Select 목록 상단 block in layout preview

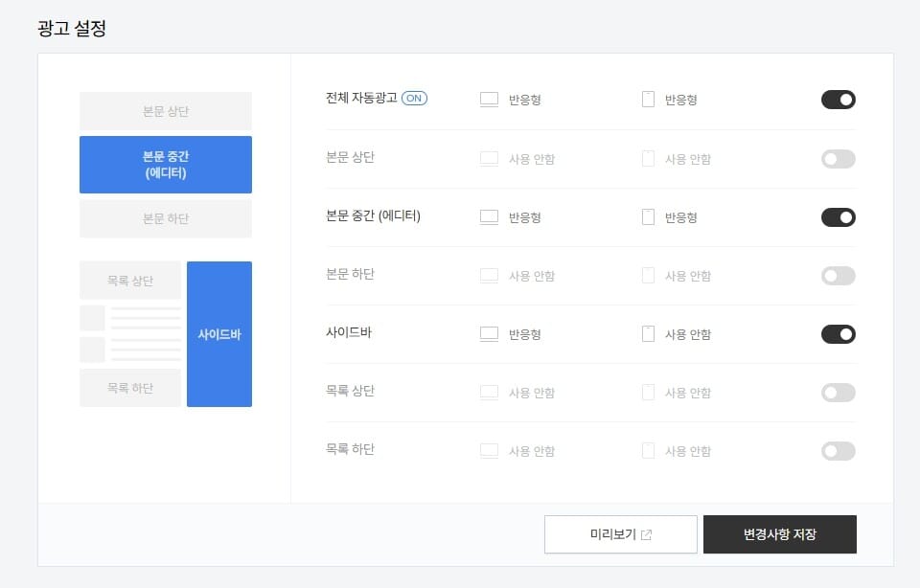pyautogui.click(x=130, y=281)
